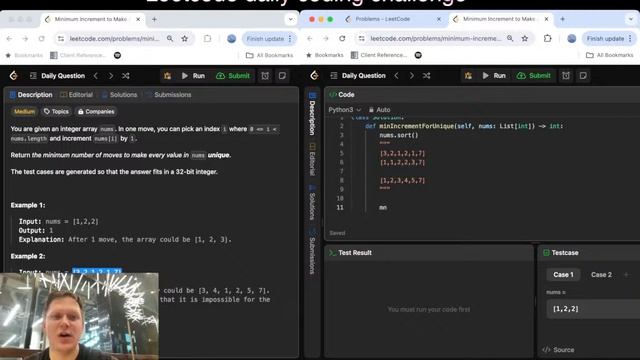
Task: Open problem list icon beside left Daily Question
Action: (33, 76)
